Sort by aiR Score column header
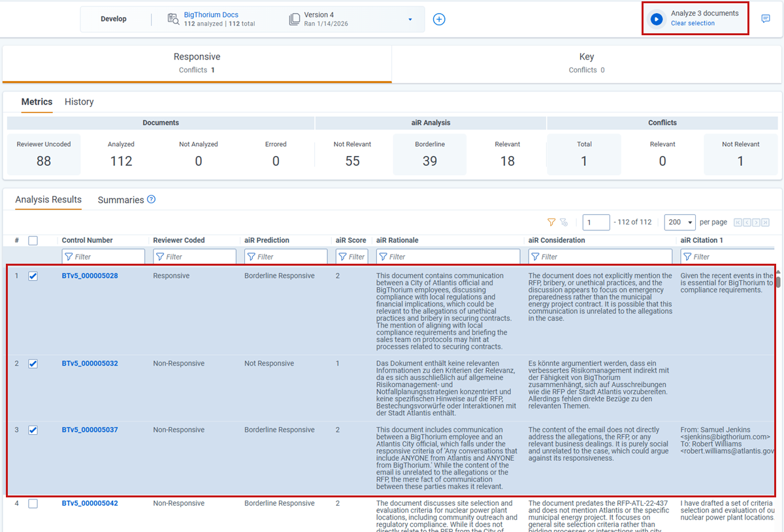This screenshot has width=784, height=532. click(x=351, y=240)
